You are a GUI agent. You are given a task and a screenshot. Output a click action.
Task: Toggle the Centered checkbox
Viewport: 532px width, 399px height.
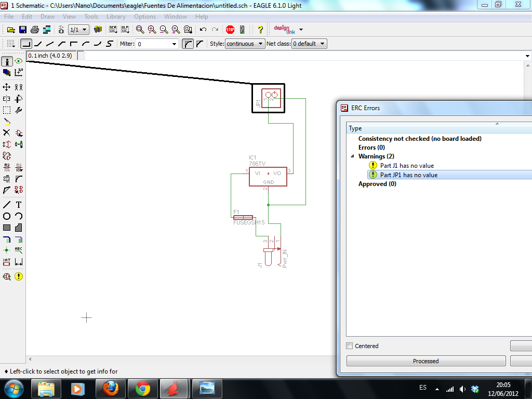coord(350,345)
